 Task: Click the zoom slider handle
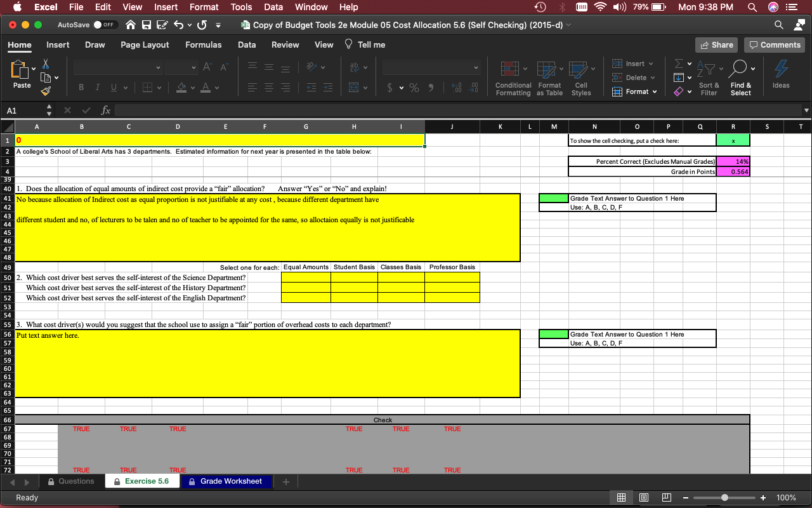tap(725, 498)
